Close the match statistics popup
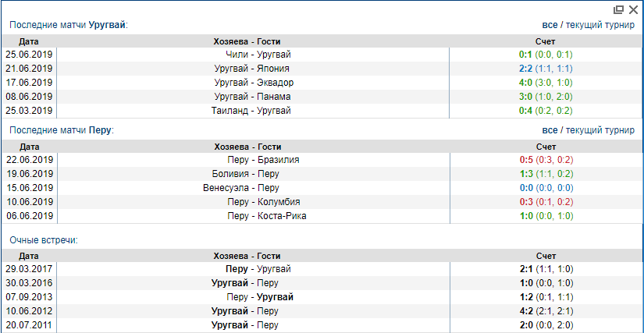This screenshot has width=644, height=333. (633, 9)
